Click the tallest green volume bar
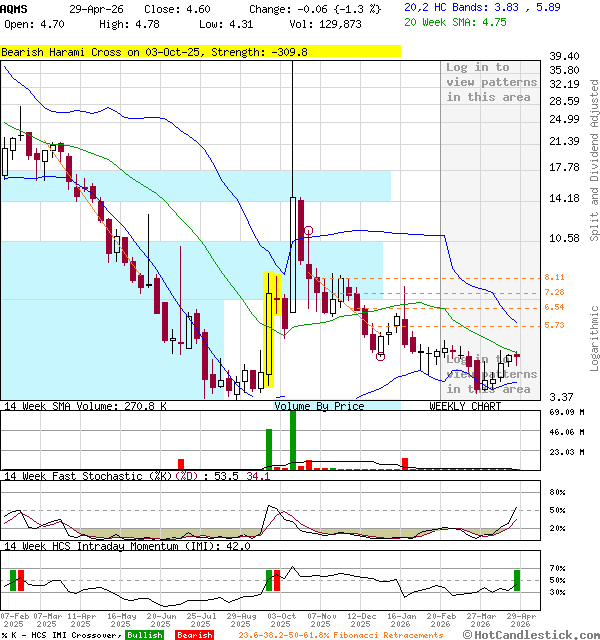The height and width of the screenshot is (640, 600). (x=292, y=438)
